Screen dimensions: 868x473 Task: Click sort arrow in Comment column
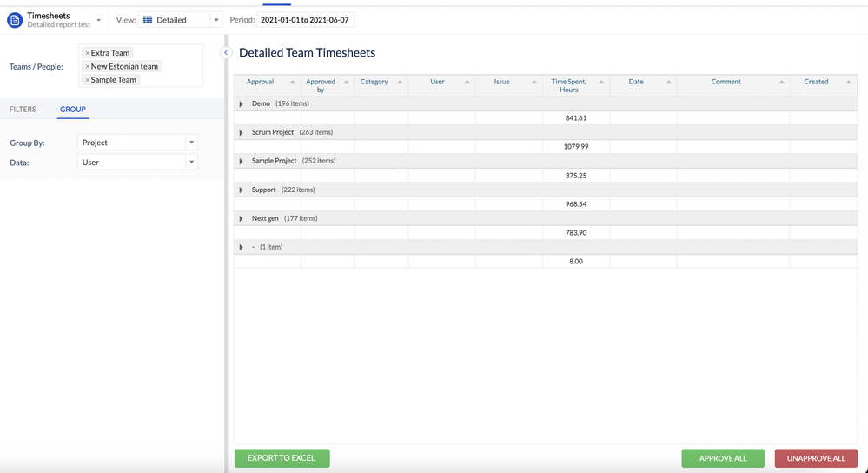(782, 82)
